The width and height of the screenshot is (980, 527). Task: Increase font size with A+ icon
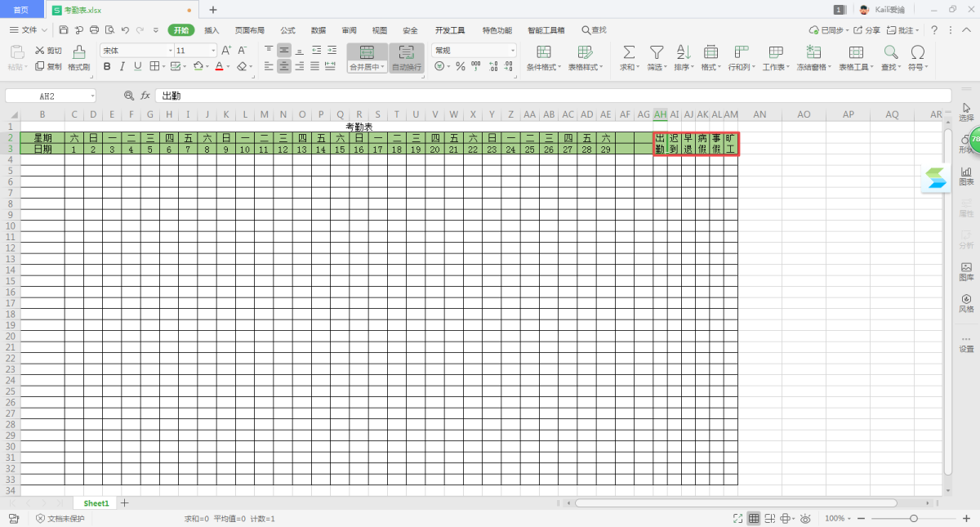[226, 51]
